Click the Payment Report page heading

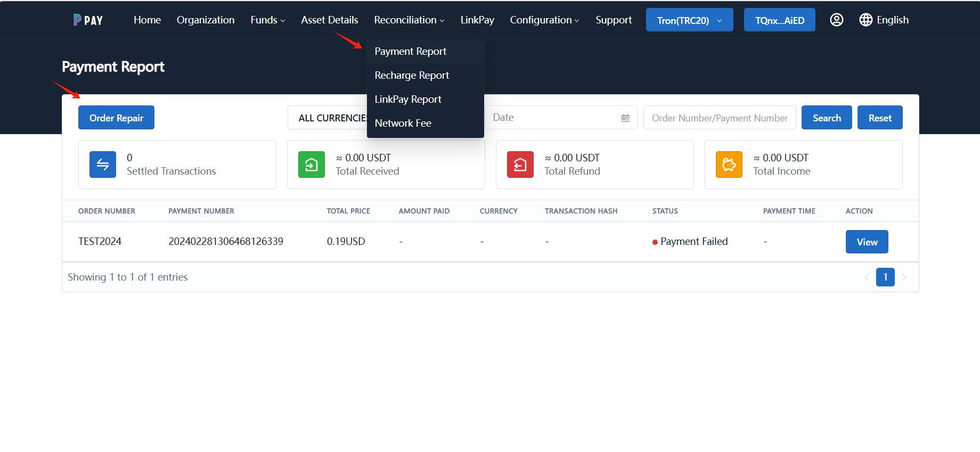pos(113,67)
